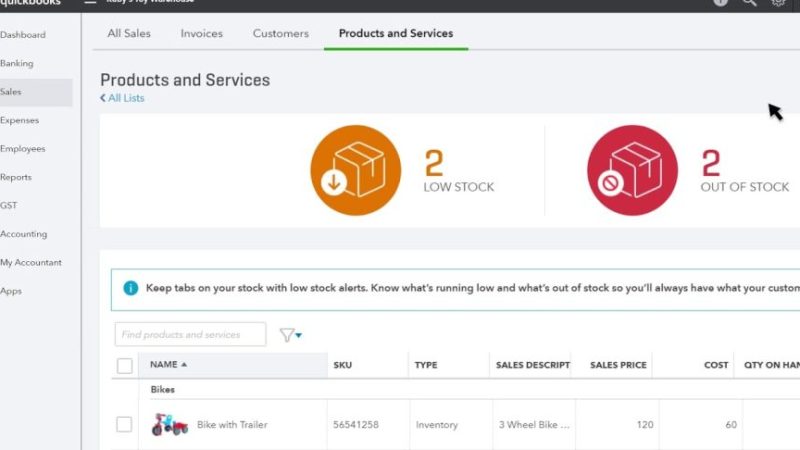Sort by Name column header arrow
Image resolution: width=800 pixels, height=450 pixels.
coord(184,364)
